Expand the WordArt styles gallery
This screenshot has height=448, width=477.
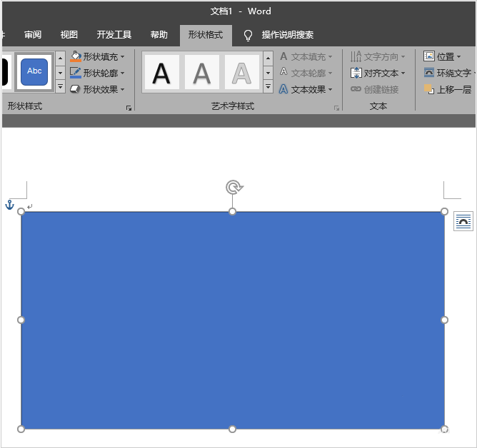coord(268,87)
